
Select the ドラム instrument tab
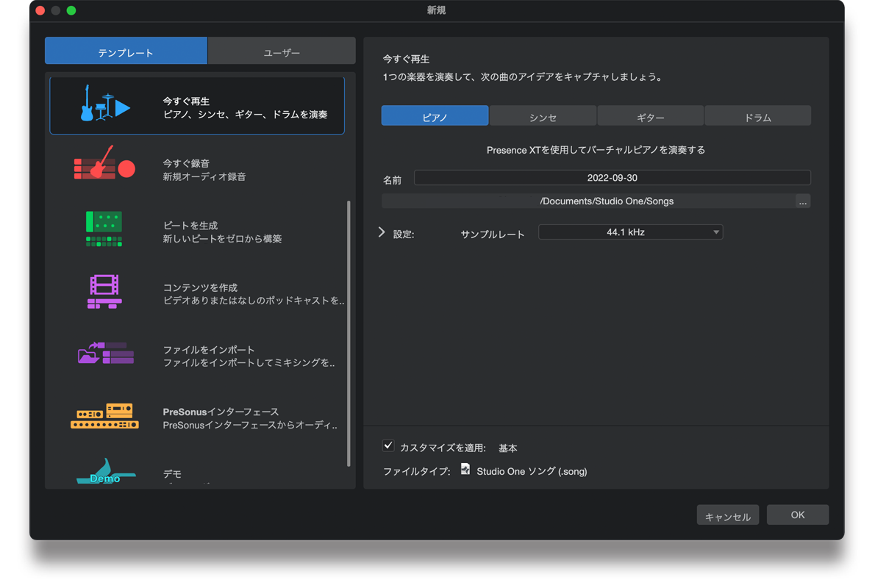(757, 117)
